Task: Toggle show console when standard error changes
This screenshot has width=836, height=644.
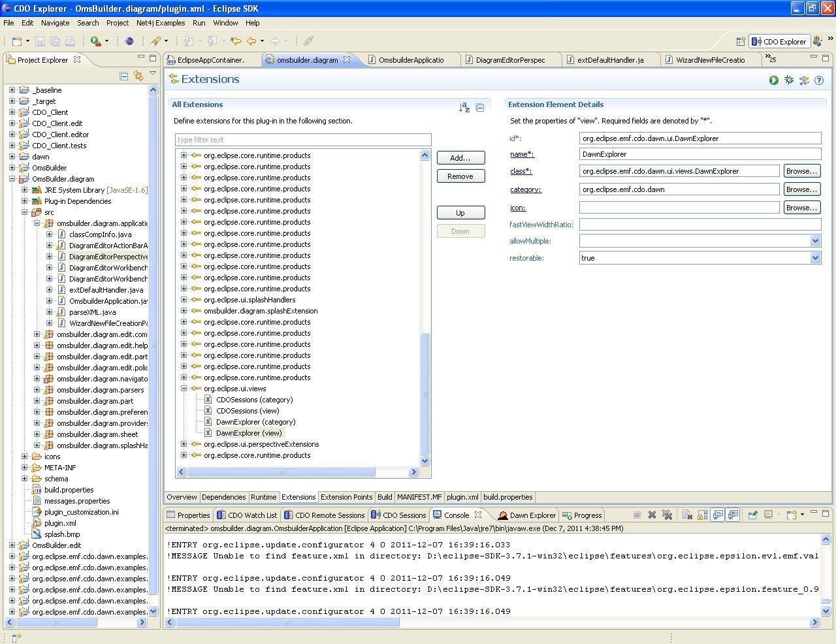Action: click(733, 515)
